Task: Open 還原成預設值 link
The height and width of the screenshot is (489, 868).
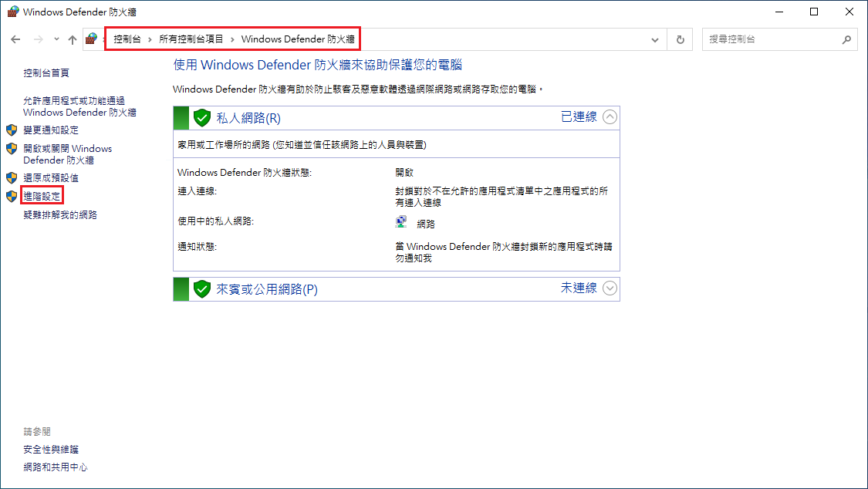Action: pos(51,178)
